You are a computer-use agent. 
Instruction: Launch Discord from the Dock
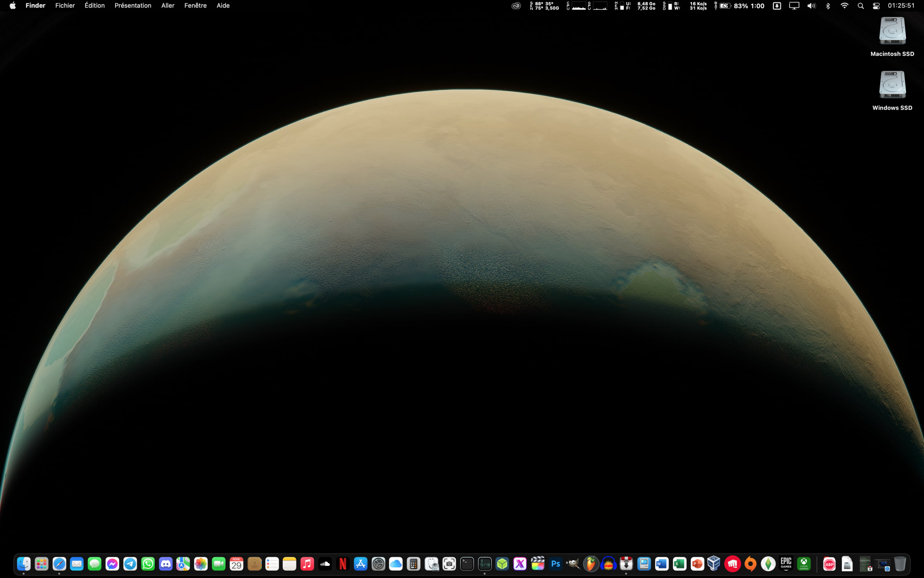(x=165, y=564)
